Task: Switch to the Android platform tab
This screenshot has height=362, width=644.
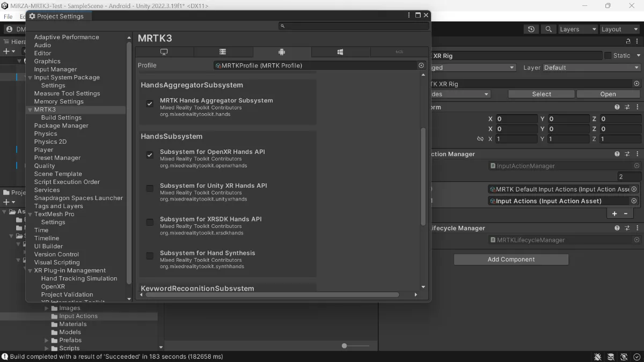Action: pos(282,52)
